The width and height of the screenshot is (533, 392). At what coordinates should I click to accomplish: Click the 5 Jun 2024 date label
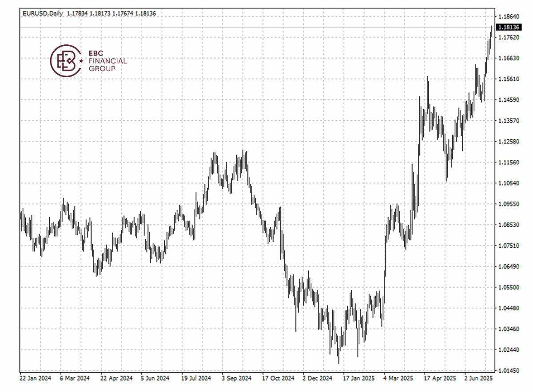(155, 379)
